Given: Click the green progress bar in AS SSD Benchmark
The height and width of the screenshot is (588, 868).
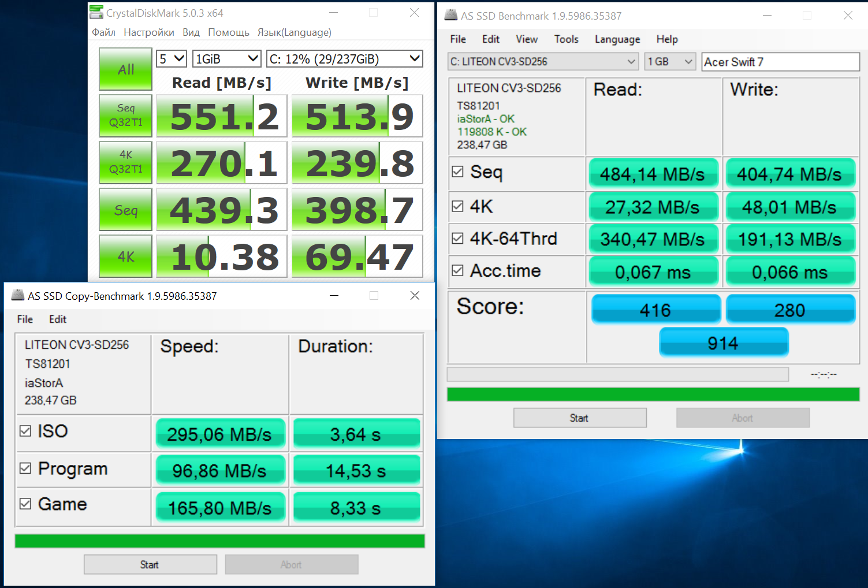Looking at the screenshot, I should pyautogui.click(x=653, y=395).
